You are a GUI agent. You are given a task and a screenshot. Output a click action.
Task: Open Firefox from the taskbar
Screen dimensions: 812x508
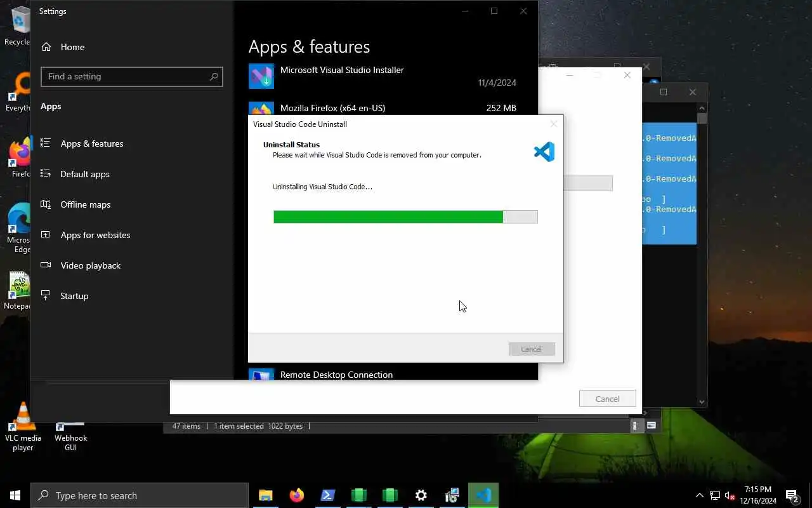click(297, 495)
